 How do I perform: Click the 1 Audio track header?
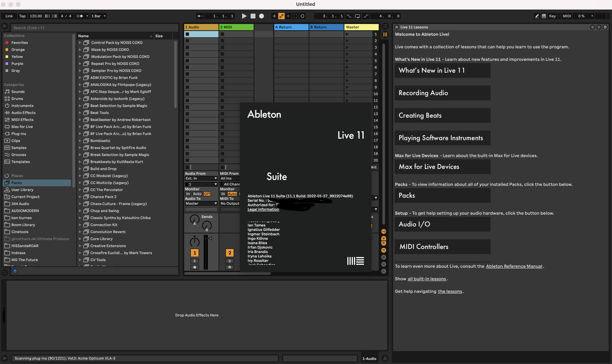(x=201, y=27)
